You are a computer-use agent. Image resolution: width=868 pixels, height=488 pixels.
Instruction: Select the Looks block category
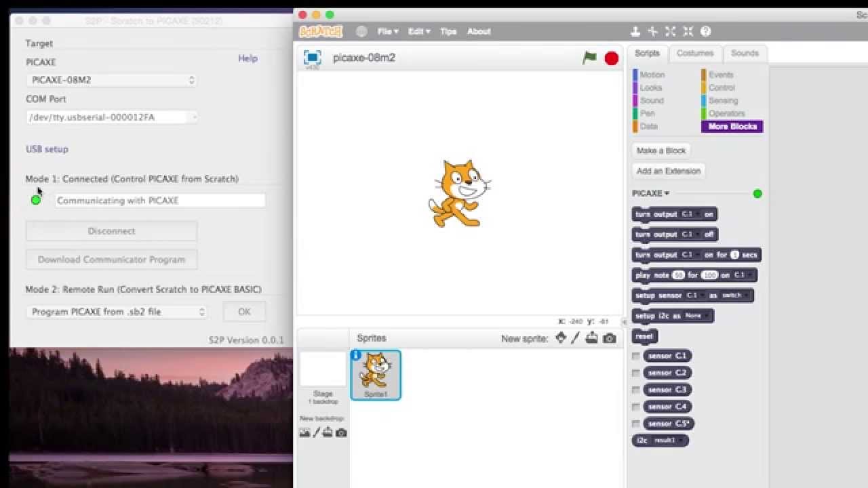click(x=648, y=87)
